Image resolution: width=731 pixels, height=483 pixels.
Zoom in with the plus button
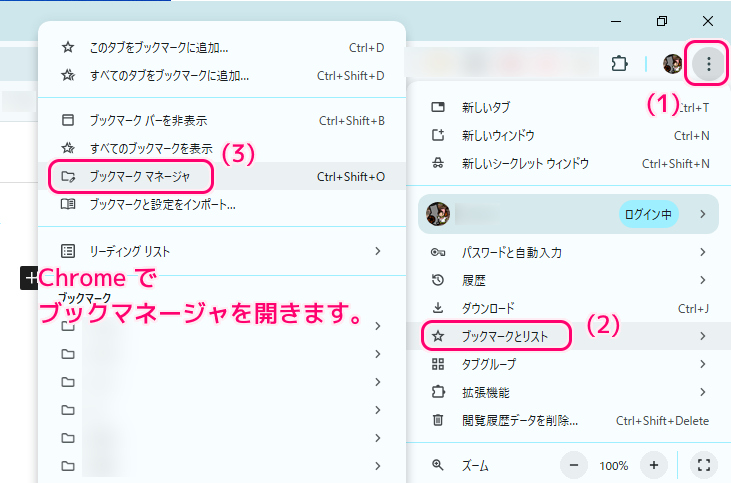(x=653, y=465)
